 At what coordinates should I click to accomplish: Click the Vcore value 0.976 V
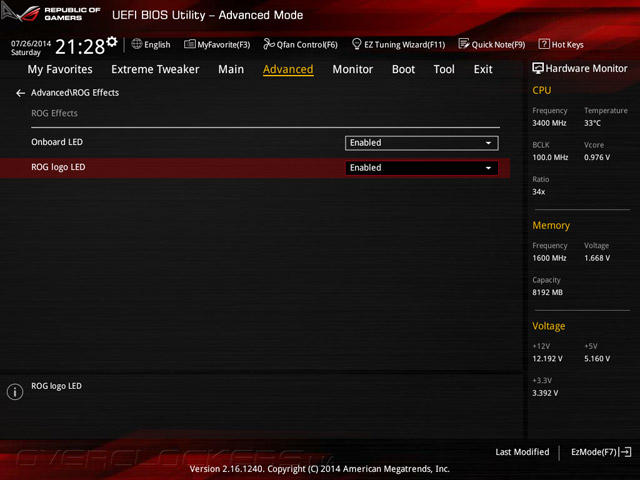(597, 157)
